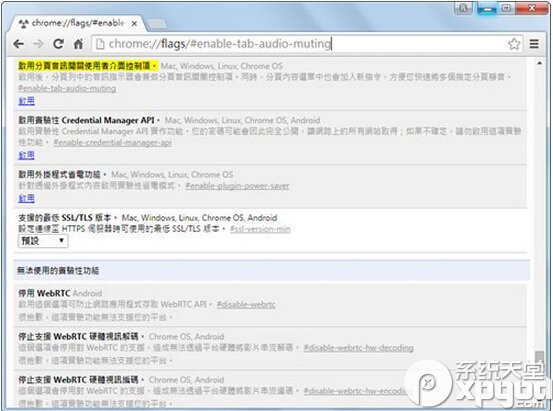
Task: Click the SSL/TLS minimum version title text
Action: pos(68,218)
